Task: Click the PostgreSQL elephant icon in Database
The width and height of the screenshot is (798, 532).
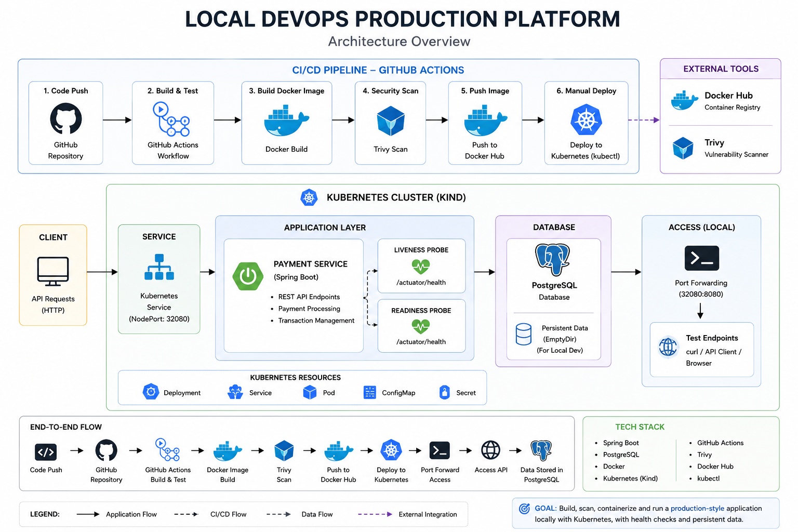Action: click(x=553, y=259)
